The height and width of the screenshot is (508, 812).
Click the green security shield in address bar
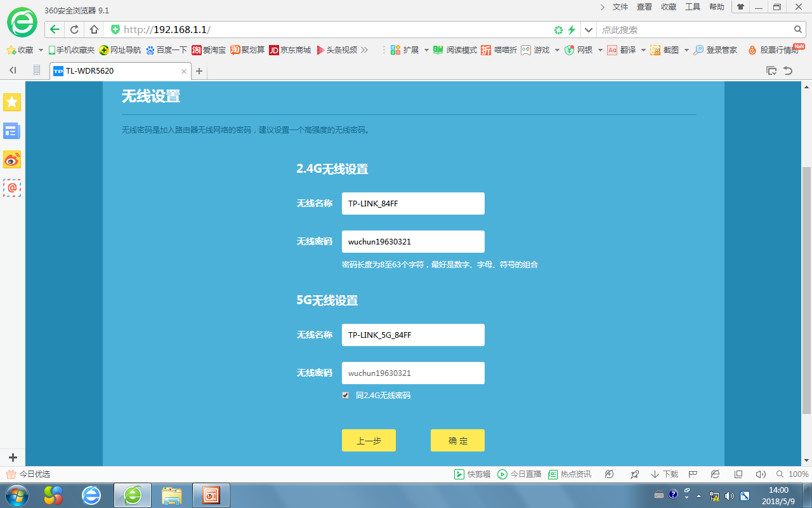click(x=115, y=30)
